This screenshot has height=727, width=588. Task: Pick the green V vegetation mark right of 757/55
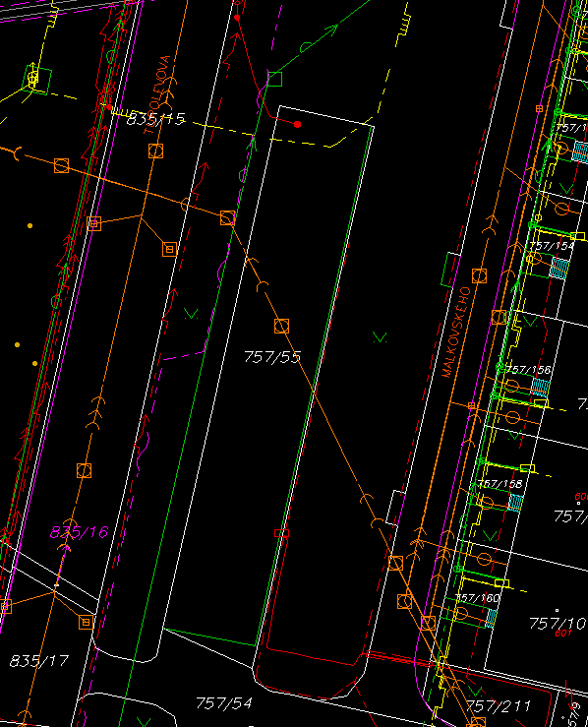pos(380,337)
